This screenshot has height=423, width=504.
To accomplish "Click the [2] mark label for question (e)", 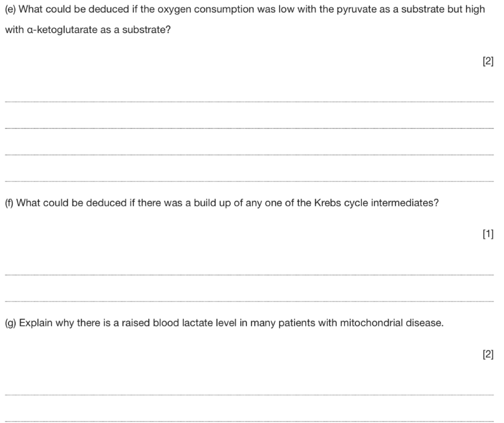I will [488, 62].
